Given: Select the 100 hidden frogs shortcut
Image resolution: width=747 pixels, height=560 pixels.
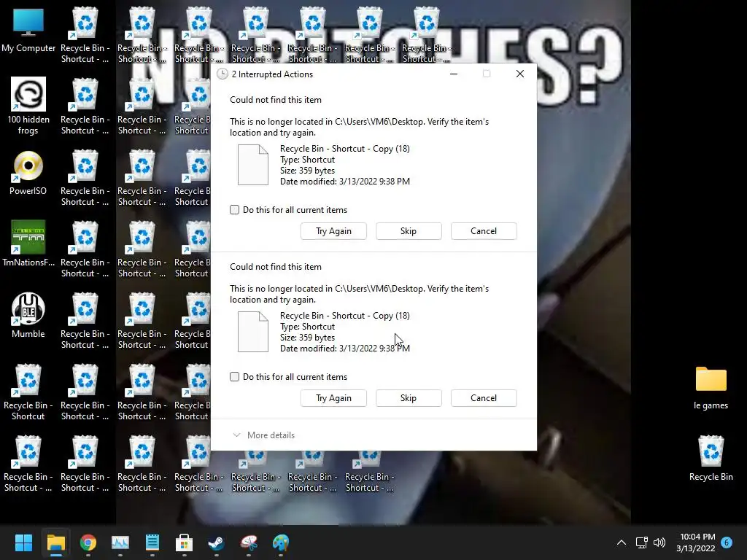Looking at the screenshot, I should tap(28, 106).
